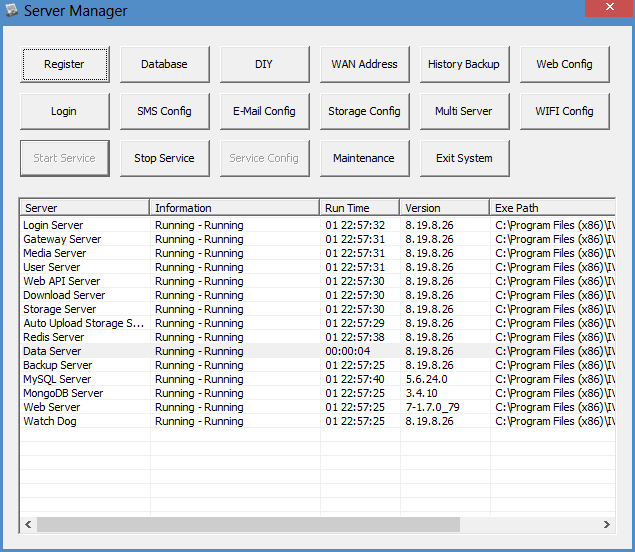Click the Exe Path column header
The height and width of the screenshot is (552, 635).
552,208
